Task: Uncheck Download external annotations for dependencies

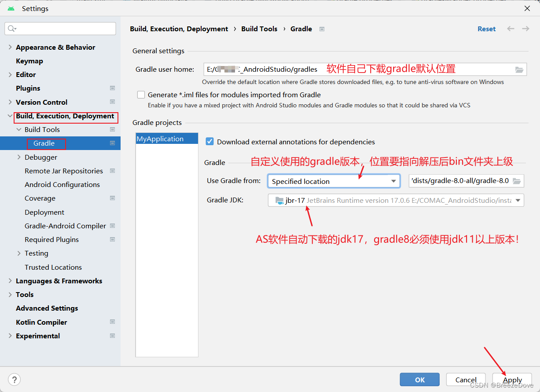Action: (210, 142)
